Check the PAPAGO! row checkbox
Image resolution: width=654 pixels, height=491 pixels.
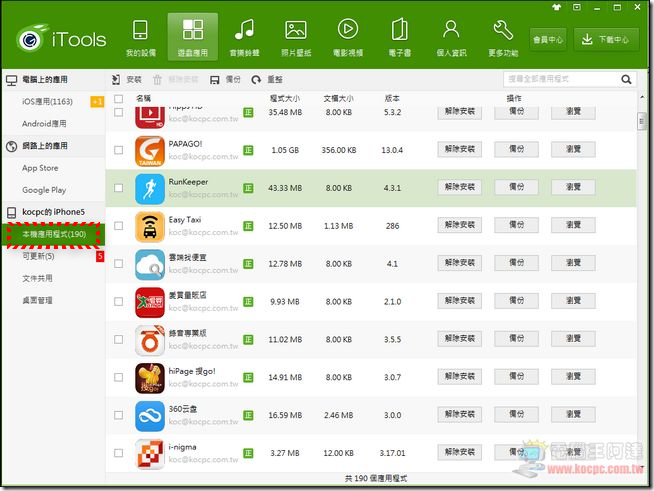click(118, 150)
